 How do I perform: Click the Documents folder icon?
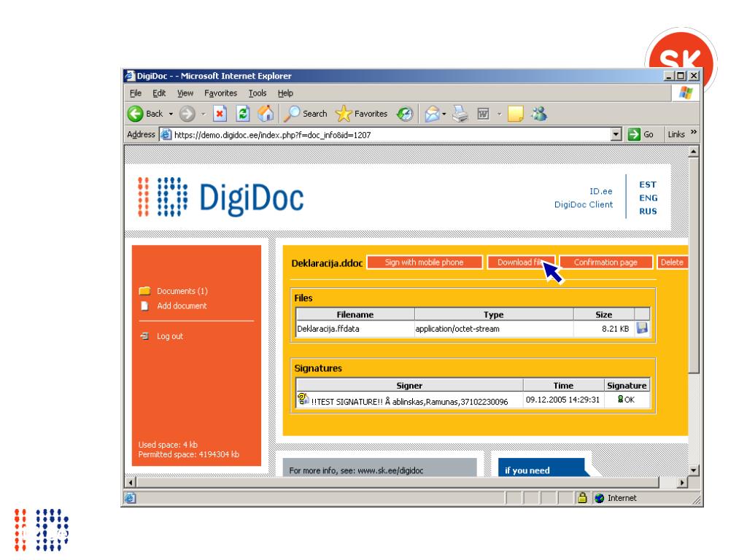pos(145,291)
